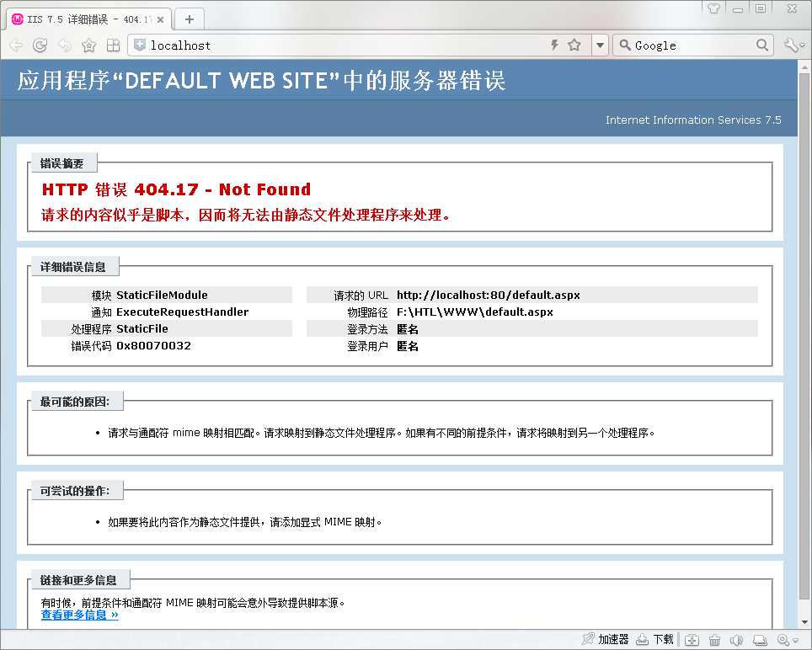Select the IIS 7.5 详细错误 tab
This screenshot has height=650, width=812.
click(88, 19)
